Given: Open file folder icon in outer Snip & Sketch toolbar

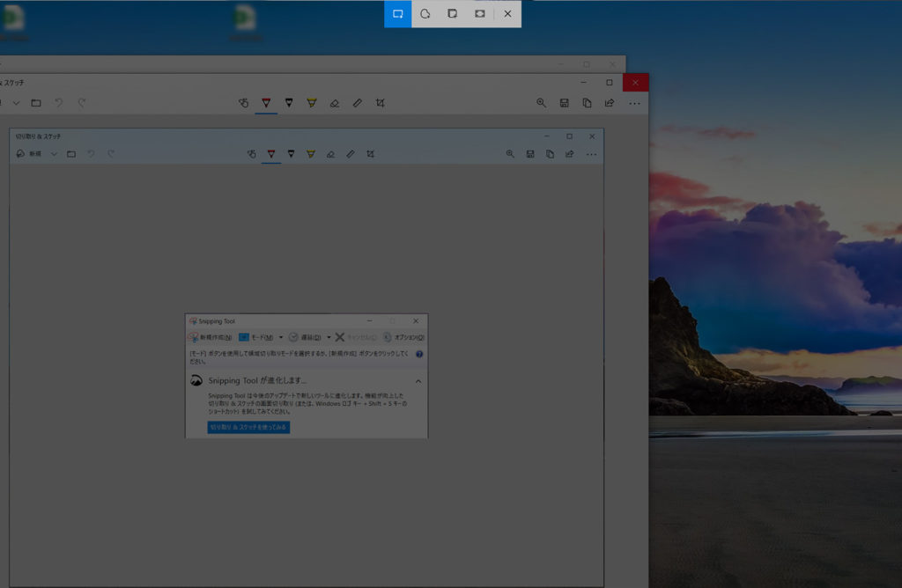Looking at the screenshot, I should tap(36, 103).
